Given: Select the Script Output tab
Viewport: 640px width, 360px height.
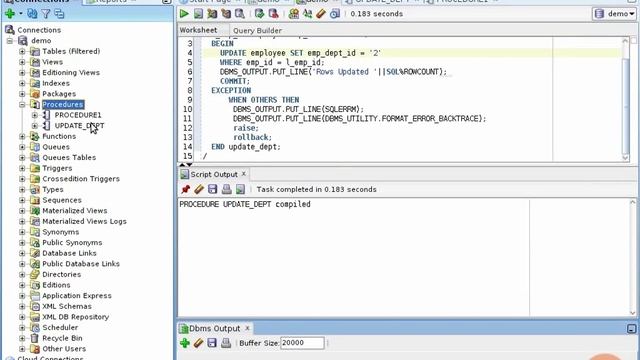Looking at the screenshot, I should coord(213,174).
